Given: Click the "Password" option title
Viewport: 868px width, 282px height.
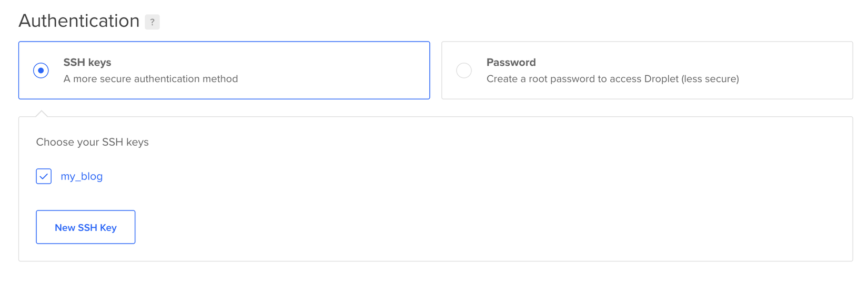Looking at the screenshot, I should 511,62.
